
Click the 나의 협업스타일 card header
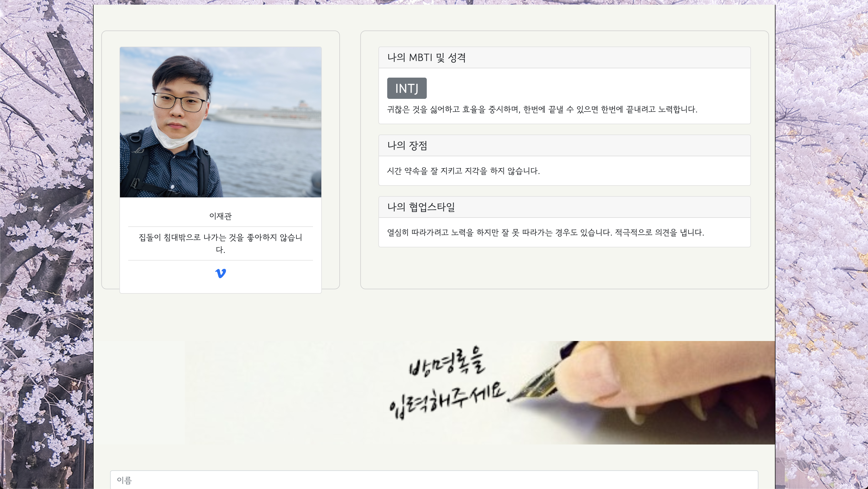coord(421,207)
